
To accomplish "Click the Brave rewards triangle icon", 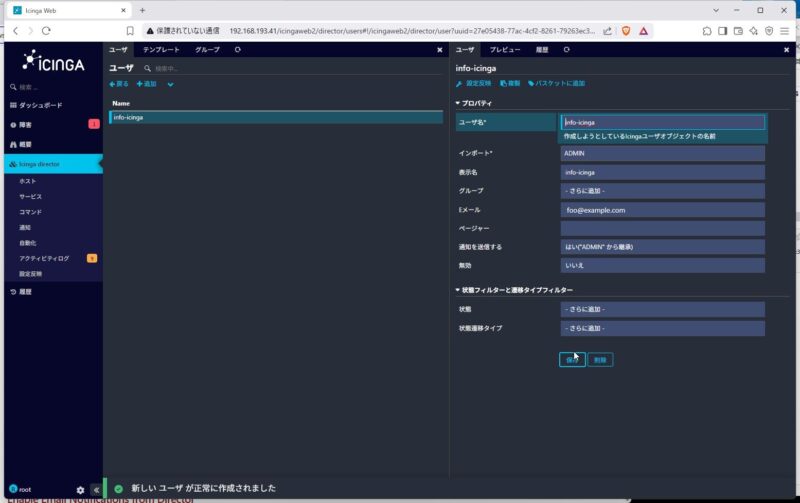I will coord(644,31).
